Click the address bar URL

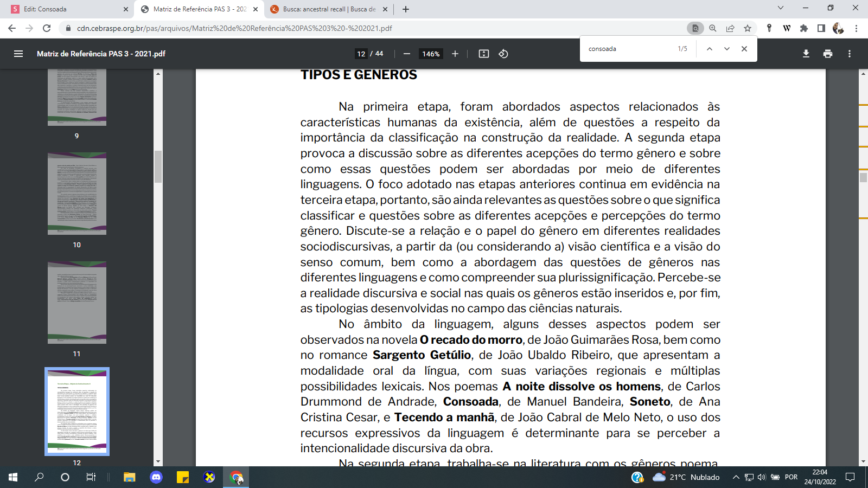coord(234,28)
